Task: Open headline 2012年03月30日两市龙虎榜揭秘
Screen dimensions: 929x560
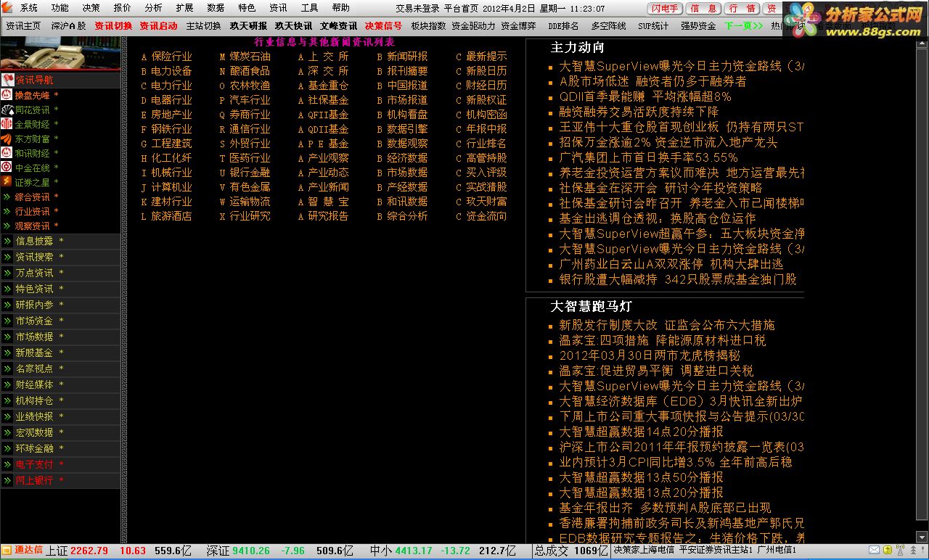Action: coord(650,355)
